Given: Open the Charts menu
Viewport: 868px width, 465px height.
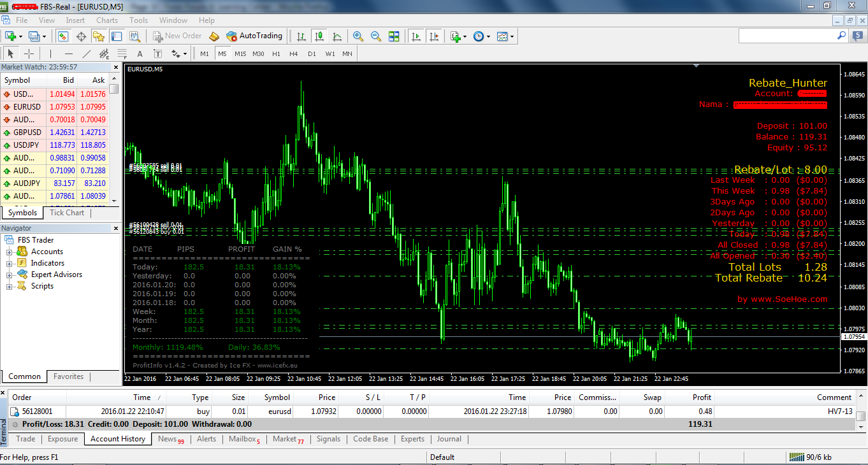Looking at the screenshot, I should pos(107,20).
